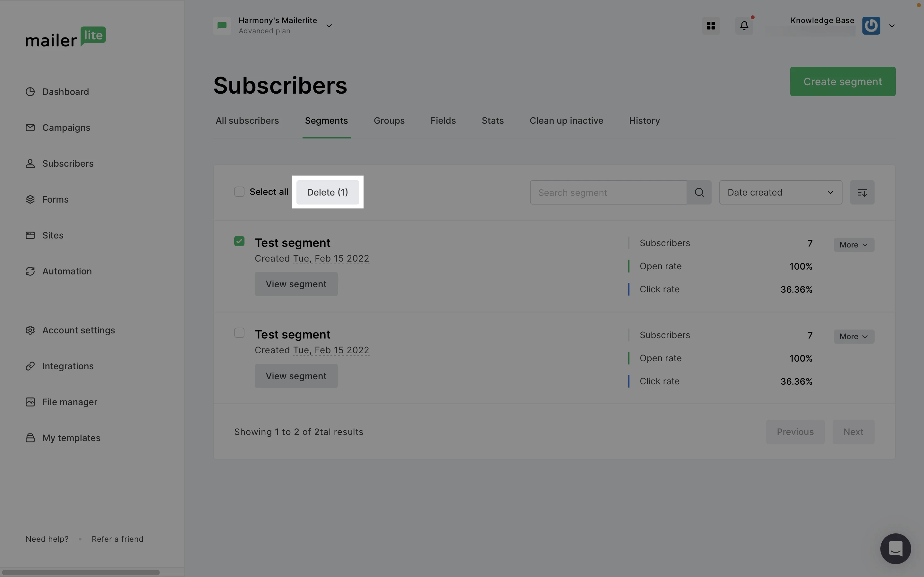Click the Automation sidebar icon

click(x=30, y=271)
